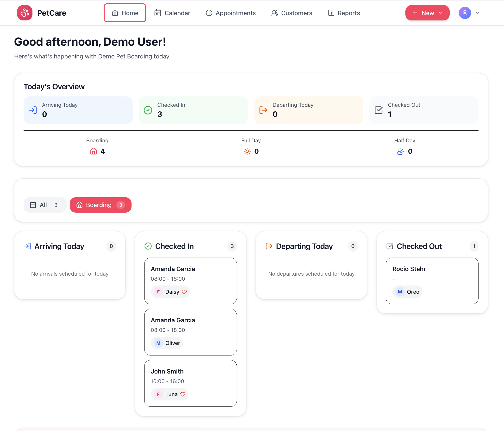Navigate to the Home tab
This screenshot has height=431, width=504.
tap(125, 13)
